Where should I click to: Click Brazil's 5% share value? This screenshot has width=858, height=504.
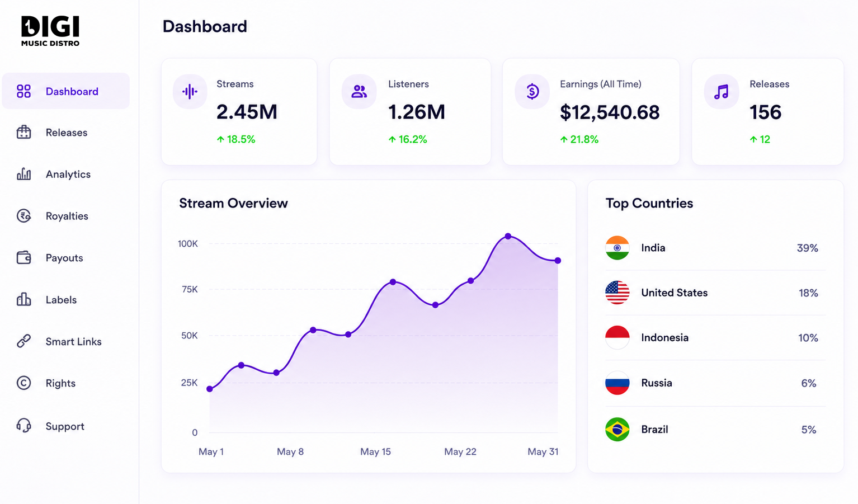(x=809, y=430)
